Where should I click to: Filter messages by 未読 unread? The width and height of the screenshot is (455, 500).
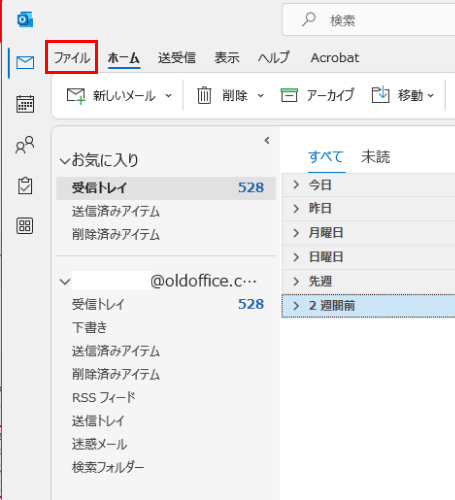(375, 157)
